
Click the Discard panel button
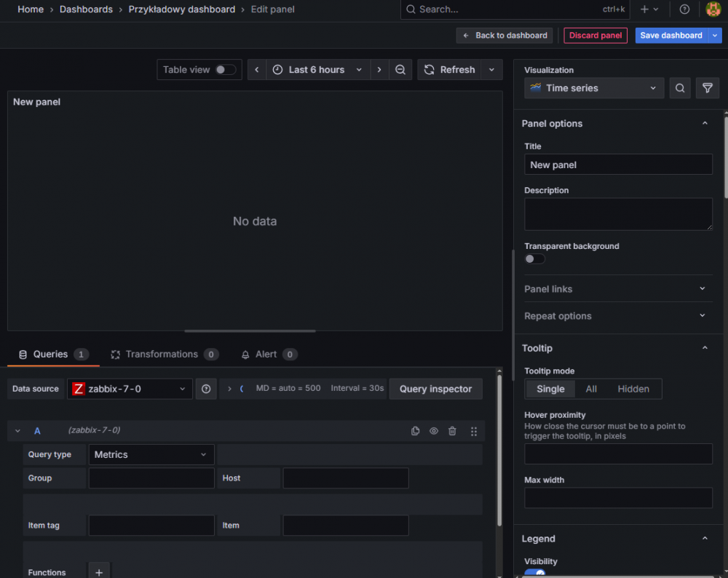point(595,36)
